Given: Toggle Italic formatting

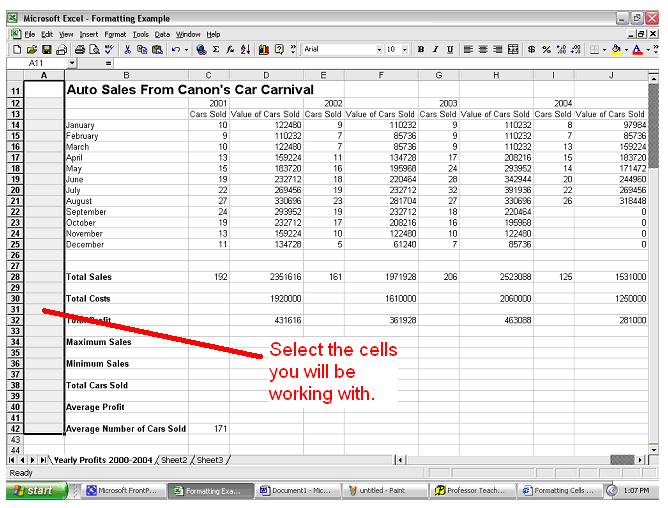Looking at the screenshot, I should point(435,49).
